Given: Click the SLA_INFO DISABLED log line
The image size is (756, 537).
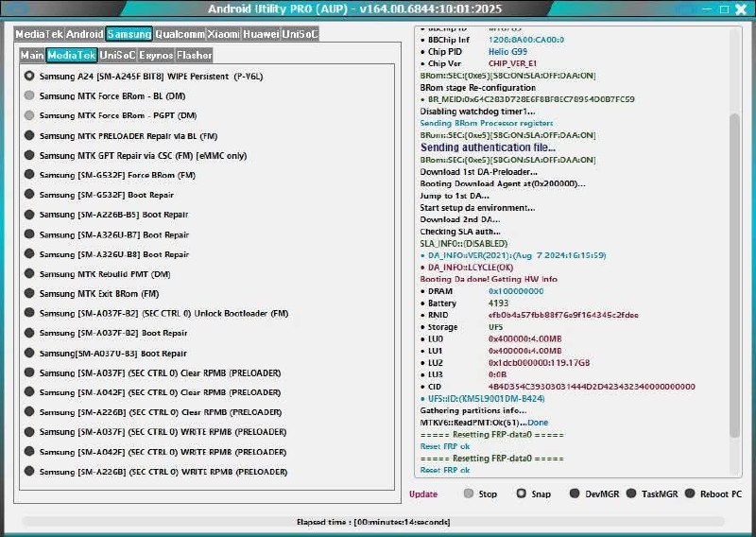Looking at the screenshot, I should (x=464, y=244).
